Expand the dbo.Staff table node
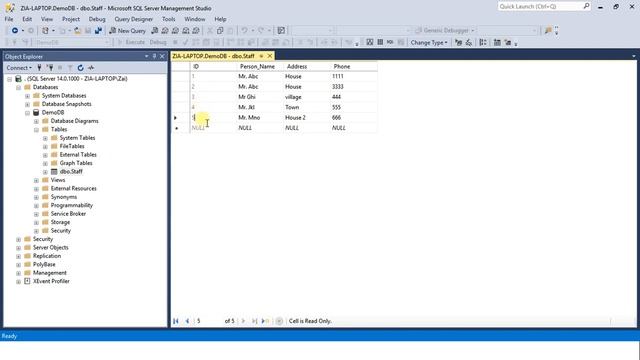The width and height of the screenshot is (640, 360). 45,172
